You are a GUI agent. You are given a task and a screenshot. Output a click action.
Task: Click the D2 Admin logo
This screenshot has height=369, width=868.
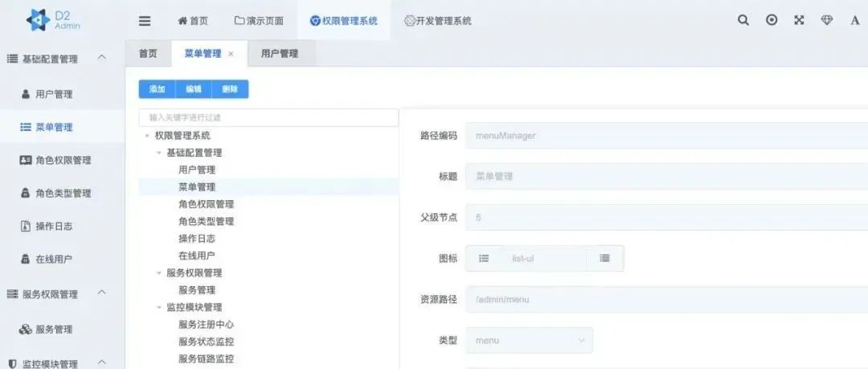pyautogui.click(x=53, y=20)
